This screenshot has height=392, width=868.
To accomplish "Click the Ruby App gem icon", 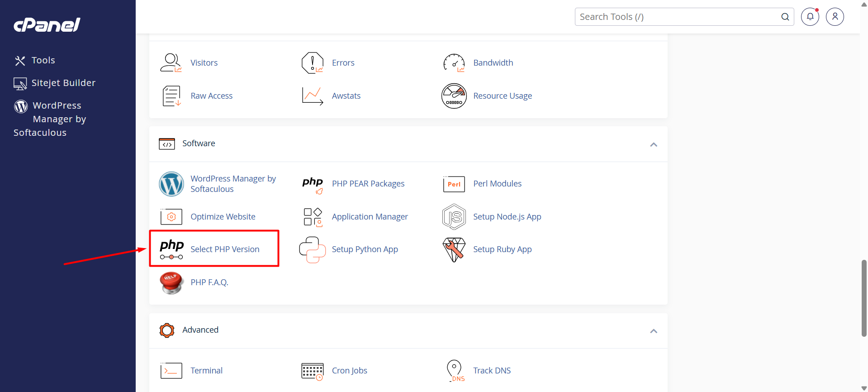I will [x=454, y=249].
